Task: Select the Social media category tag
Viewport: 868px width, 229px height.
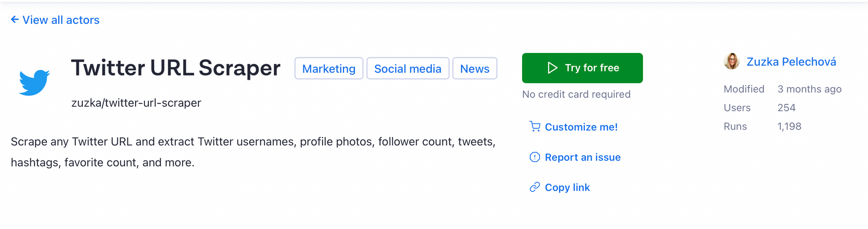Action: (x=408, y=69)
